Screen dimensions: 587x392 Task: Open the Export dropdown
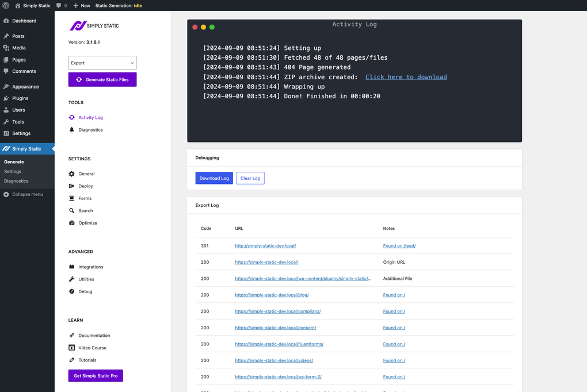[x=102, y=63]
